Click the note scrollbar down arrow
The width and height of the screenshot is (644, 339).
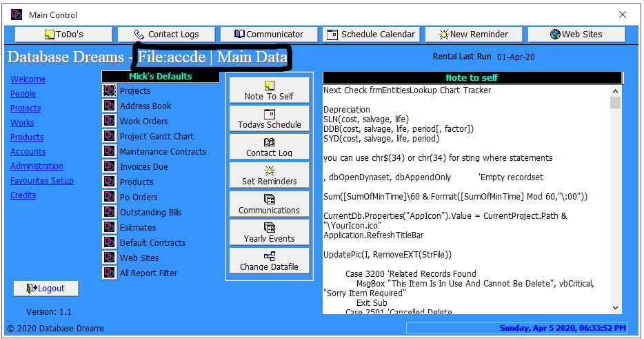[615, 308]
